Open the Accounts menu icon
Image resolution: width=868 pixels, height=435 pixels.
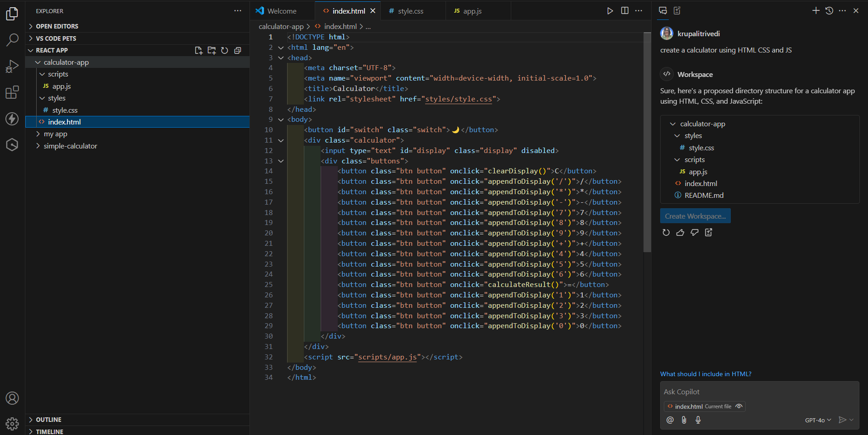click(x=12, y=398)
